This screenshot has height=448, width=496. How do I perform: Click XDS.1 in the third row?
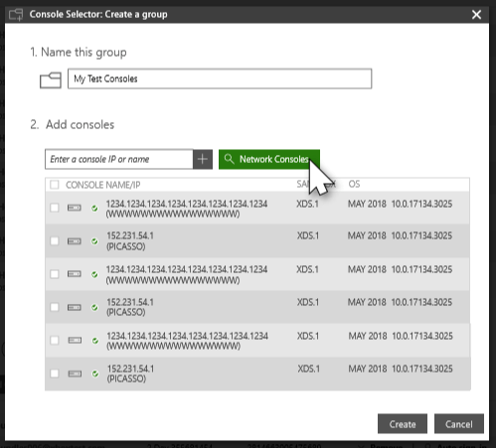pyautogui.click(x=307, y=269)
